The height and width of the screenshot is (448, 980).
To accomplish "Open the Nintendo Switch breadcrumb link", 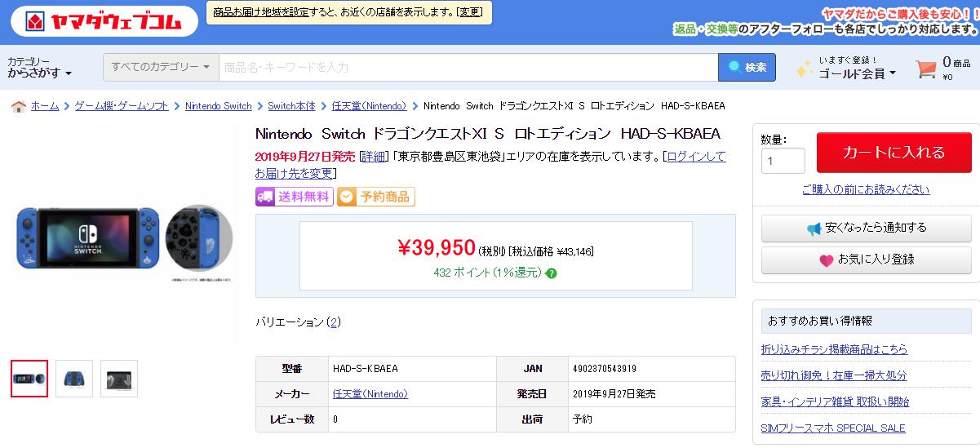I will 218,106.
